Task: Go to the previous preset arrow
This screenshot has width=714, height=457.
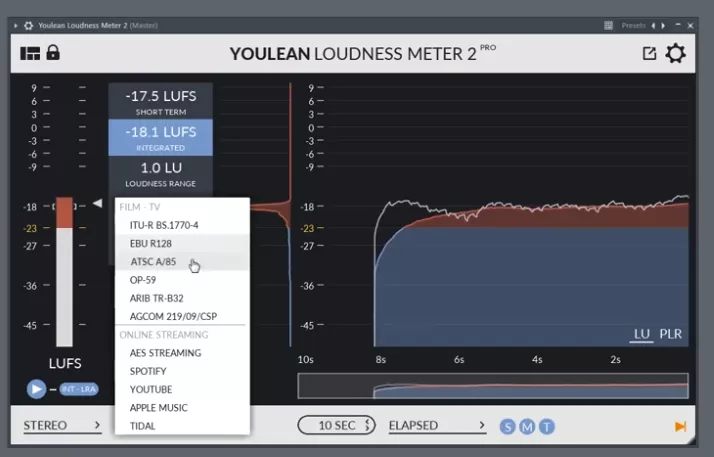Action: coord(653,25)
